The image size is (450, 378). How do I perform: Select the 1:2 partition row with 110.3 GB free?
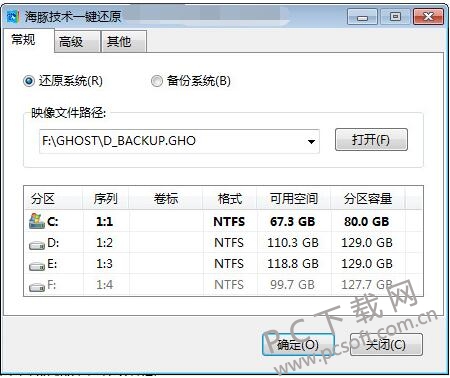(223, 243)
